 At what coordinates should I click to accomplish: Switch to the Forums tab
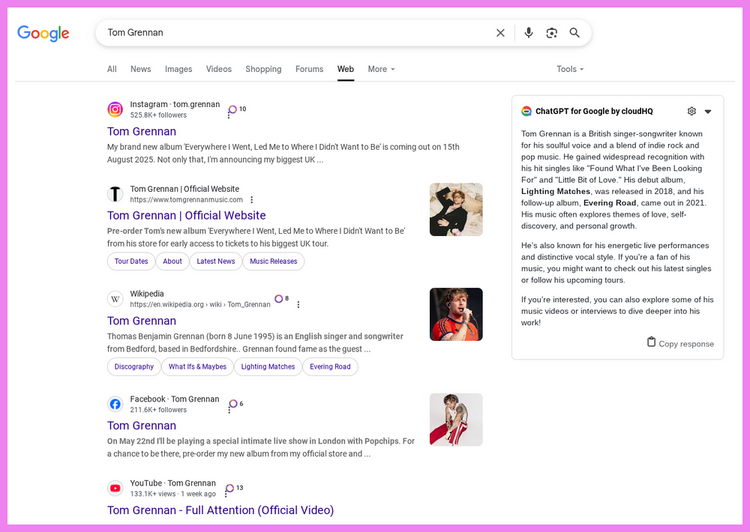point(309,69)
